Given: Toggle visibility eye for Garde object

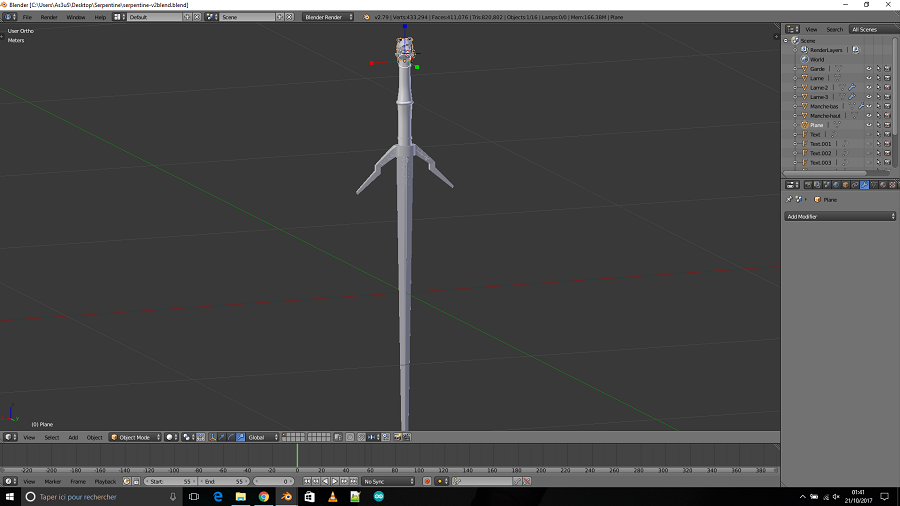Looking at the screenshot, I should pos(868,68).
